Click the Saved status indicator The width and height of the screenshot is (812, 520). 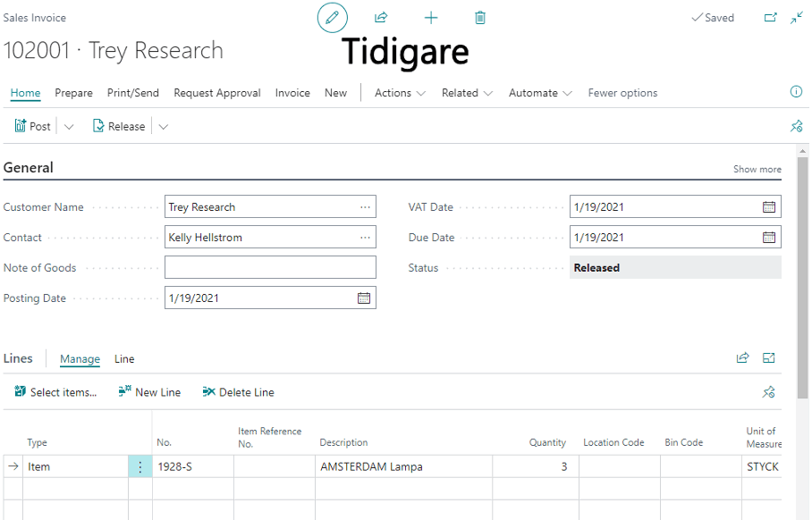pyautogui.click(x=713, y=18)
